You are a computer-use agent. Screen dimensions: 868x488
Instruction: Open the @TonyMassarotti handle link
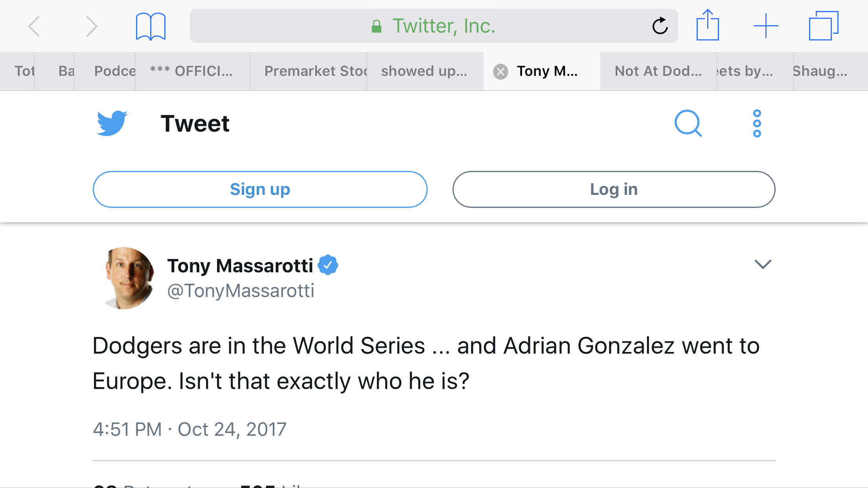(x=241, y=291)
